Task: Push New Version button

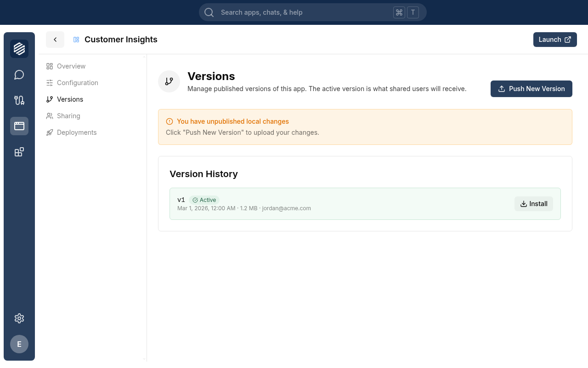Action: tap(531, 89)
